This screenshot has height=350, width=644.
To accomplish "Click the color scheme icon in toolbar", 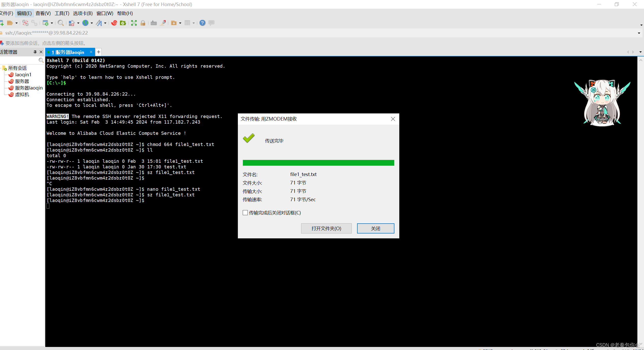I will point(72,23).
